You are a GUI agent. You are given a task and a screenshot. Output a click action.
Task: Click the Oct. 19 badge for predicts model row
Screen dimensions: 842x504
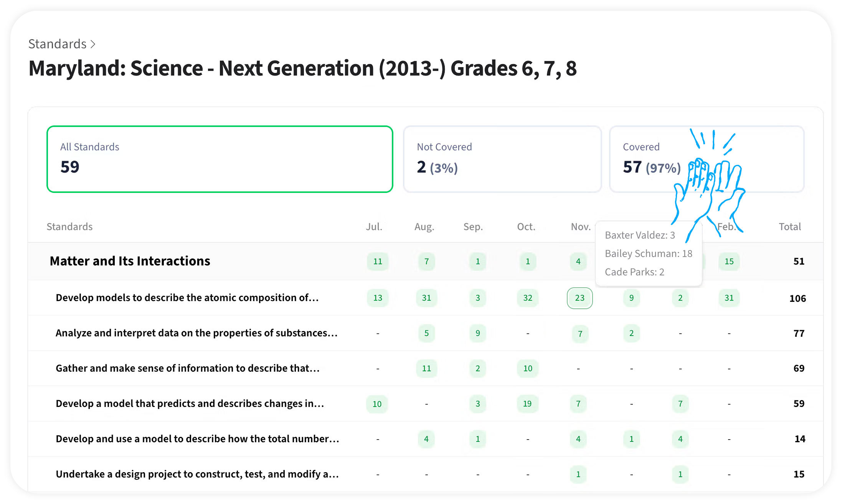click(x=527, y=404)
